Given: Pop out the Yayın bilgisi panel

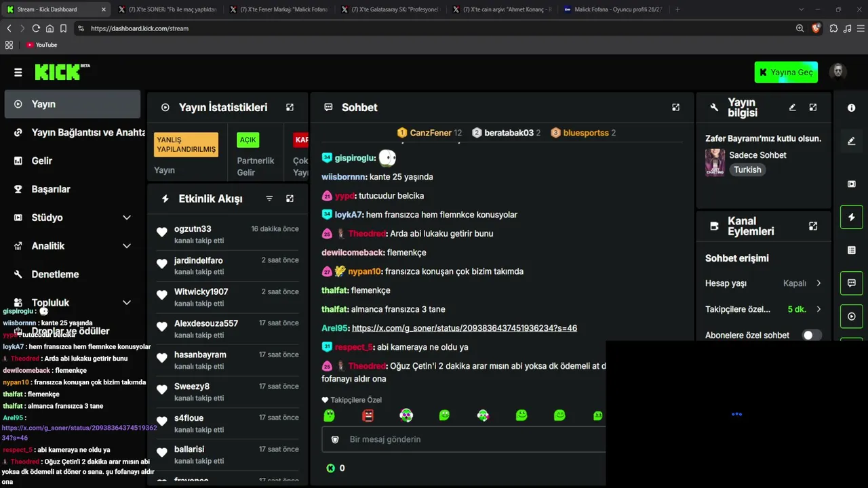Looking at the screenshot, I should coord(813,107).
